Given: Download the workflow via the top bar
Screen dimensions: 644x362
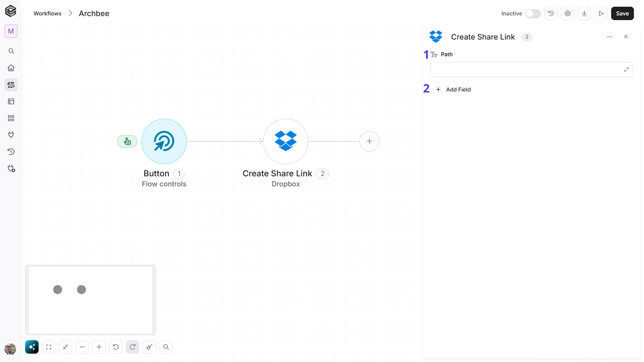Looking at the screenshot, I should click(x=584, y=13).
